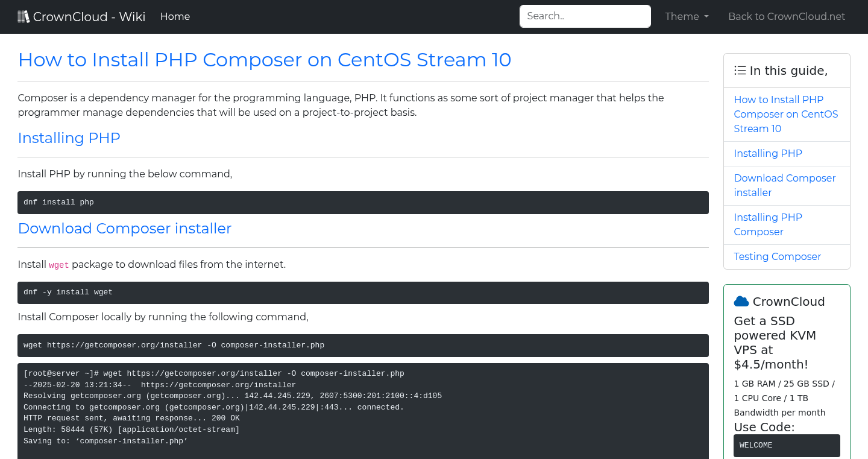Screen dimensions: 868x459
Task: Click the CrownCloud library logo icon
Action: [24, 16]
